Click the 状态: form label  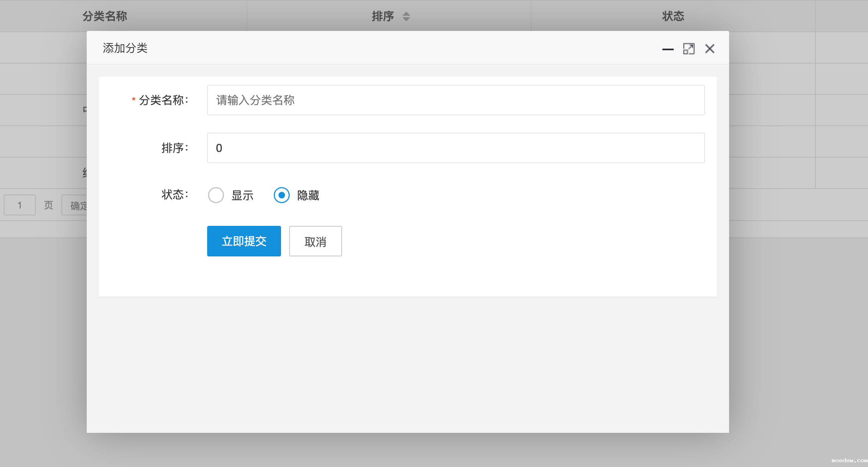(175, 195)
